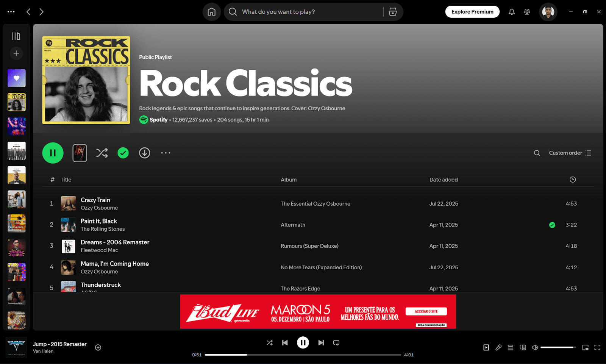Toggle repeat mode in player bar
The height and width of the screenshot is (364, 606).
(336, 343)
